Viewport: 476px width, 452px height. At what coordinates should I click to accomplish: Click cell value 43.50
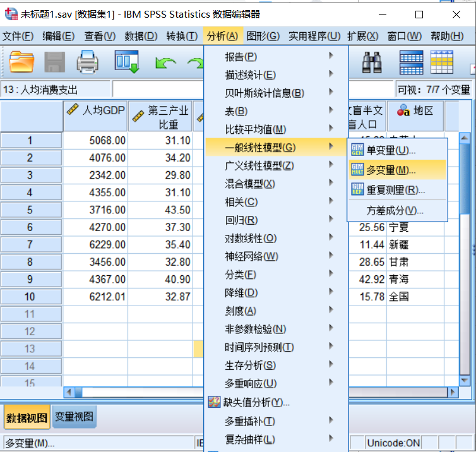(x=160, y=210)
